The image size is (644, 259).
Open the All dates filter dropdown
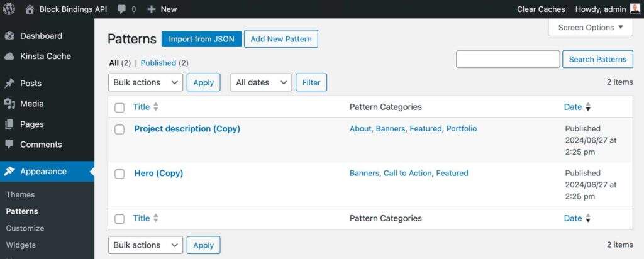click(261, 82)
